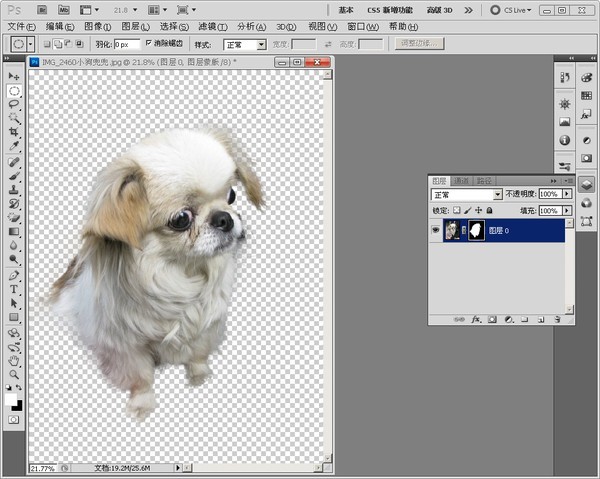Viewport: 600px width, 479px height.
Task: Select the 3D Rotate tool
Action: pos(14,333)
